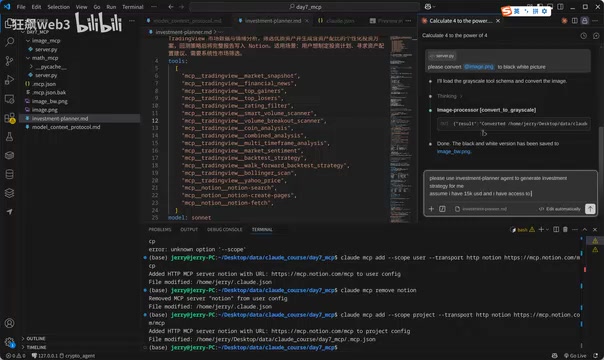604x360 pixels.
Task: Select the investment-planner.md editor tab
Action: (x=273, y=21)
